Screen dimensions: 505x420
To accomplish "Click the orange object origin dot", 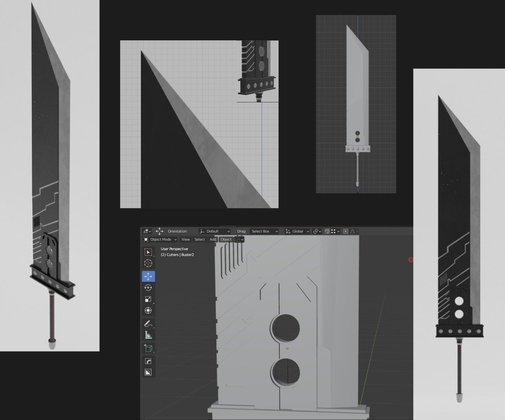I will click(x=287, y=348).
